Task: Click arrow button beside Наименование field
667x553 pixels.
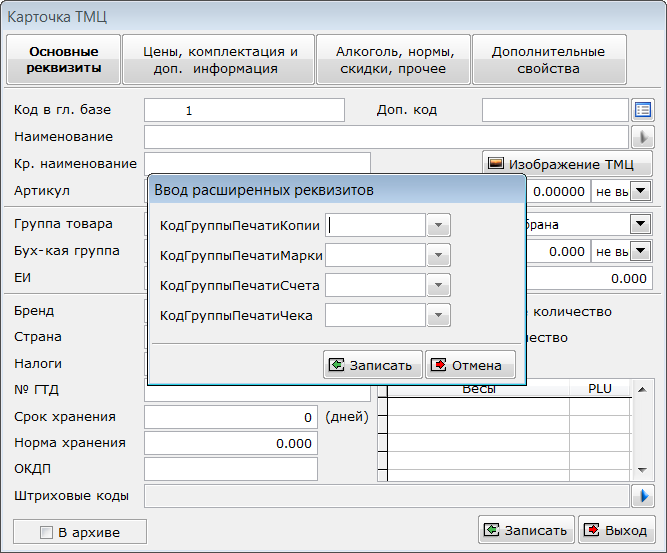Action: tap(642, 137)
